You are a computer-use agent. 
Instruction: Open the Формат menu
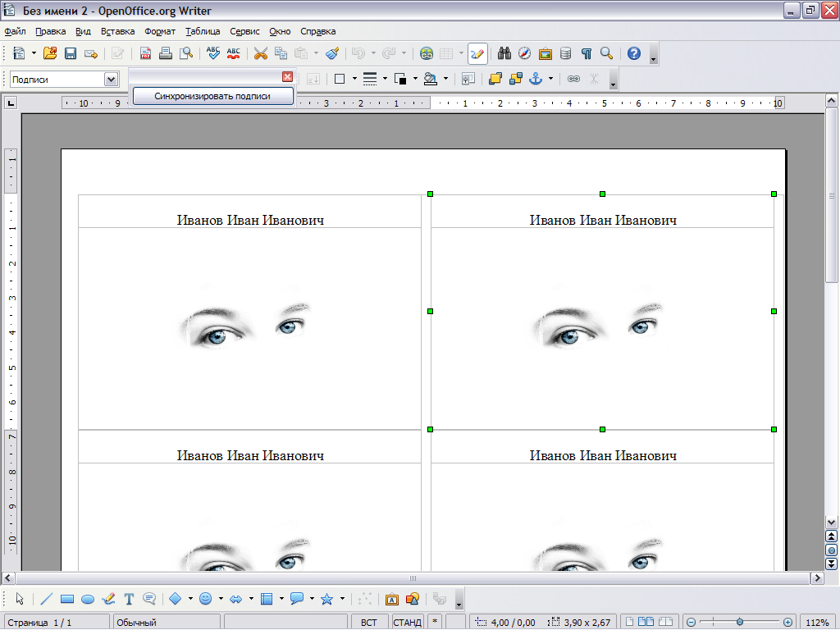[x=160, y=31]
